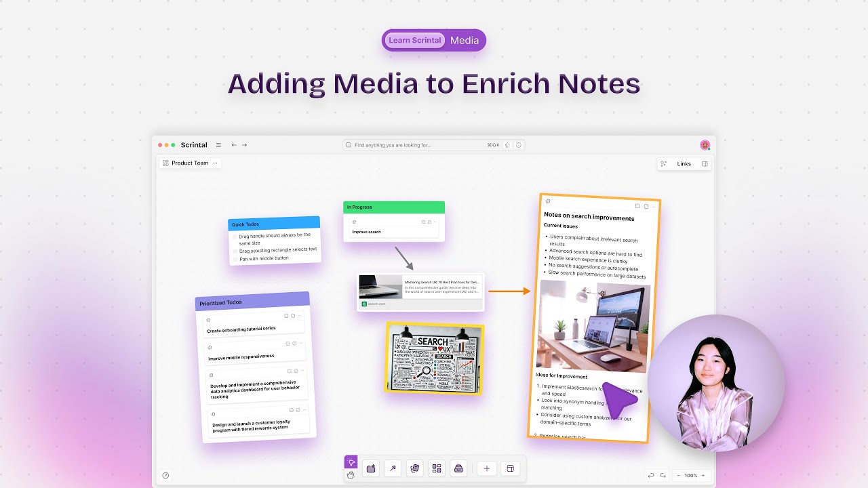Image resolution: width=868 pixels, height=488 pixels.
Task: Open more options on Improve search card
Action: click(435, 222)
